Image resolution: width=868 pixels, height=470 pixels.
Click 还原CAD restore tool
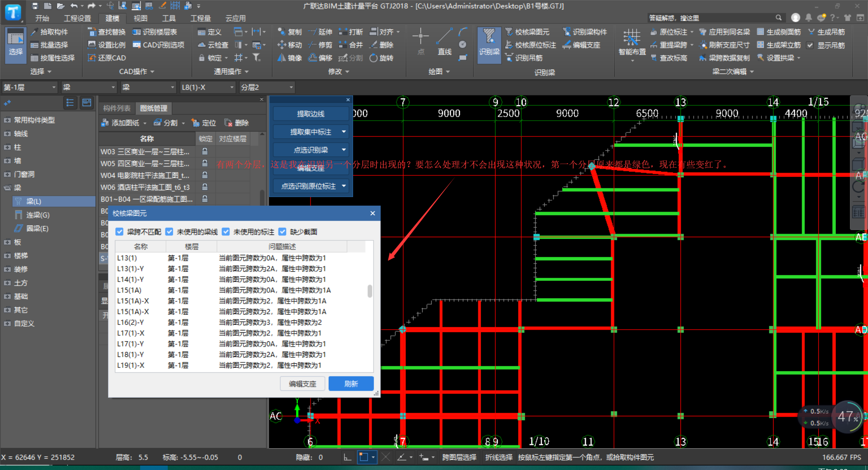pyautogui.click(x=107, y=58)
